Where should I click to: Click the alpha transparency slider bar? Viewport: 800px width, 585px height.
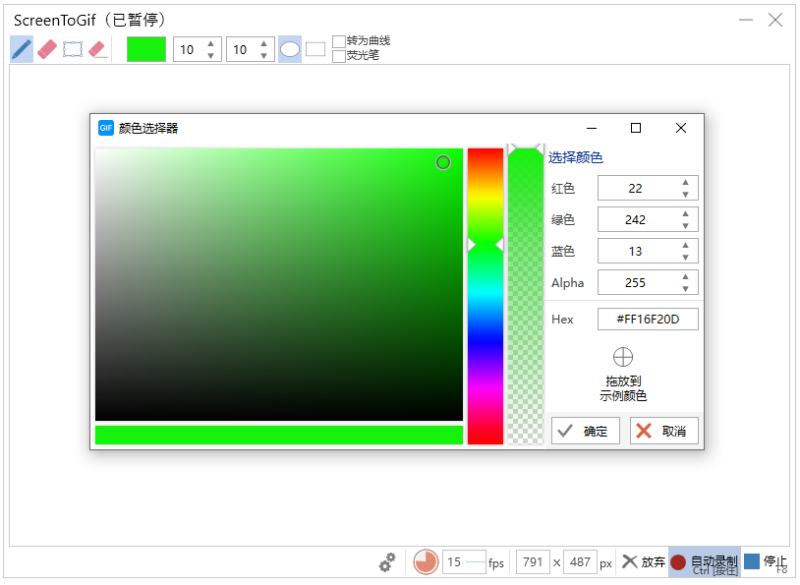click(526, 296)
